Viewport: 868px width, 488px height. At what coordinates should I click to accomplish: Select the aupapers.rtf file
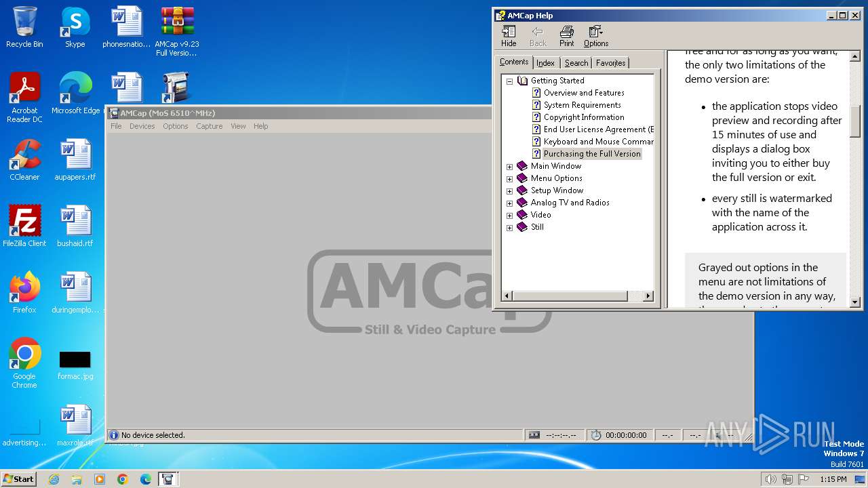[x=75, y=160]
